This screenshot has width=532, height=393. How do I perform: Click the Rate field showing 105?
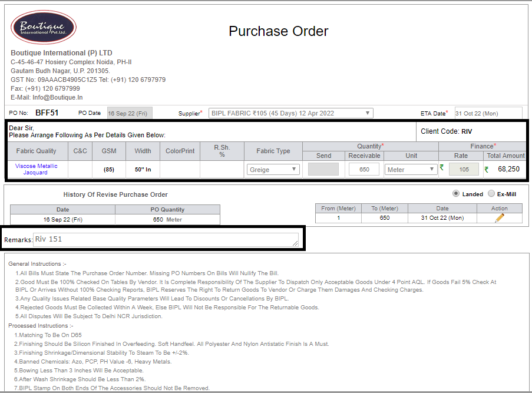(x=464, y=169)
